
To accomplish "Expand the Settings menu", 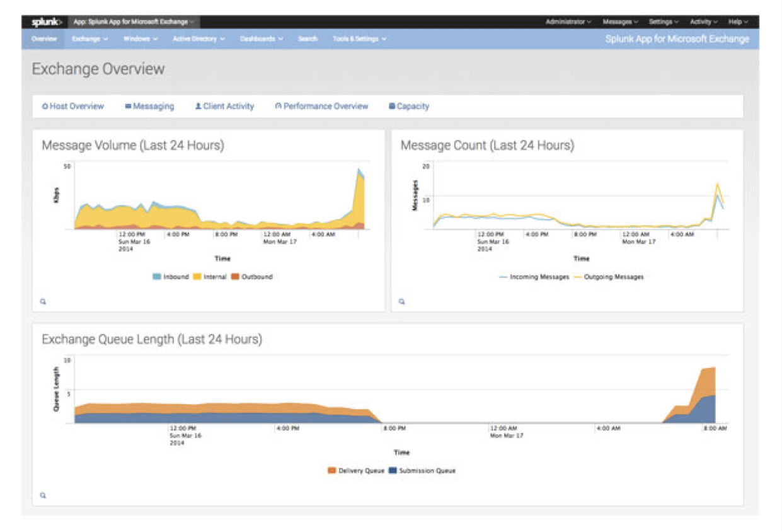I will [664, 22].
